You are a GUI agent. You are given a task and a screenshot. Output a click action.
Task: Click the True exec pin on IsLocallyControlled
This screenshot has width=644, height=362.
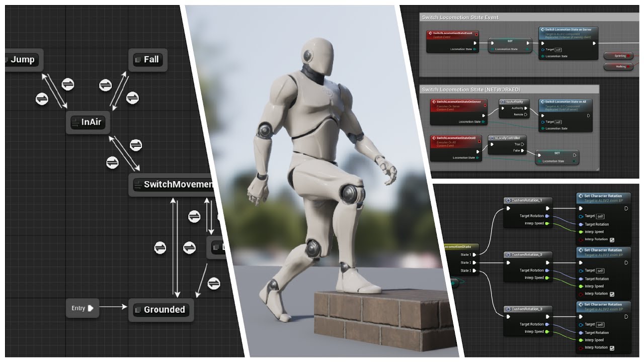pyautogui.click(x=523, y=144)
